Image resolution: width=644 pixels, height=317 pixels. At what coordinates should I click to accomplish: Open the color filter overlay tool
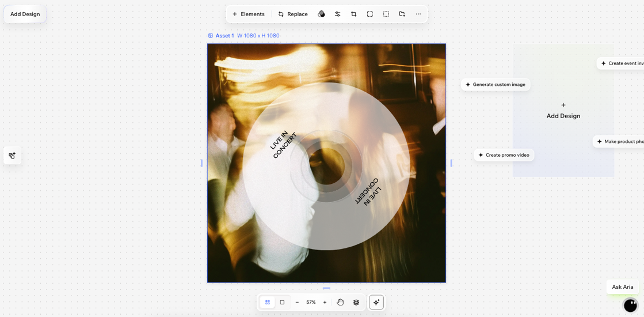(321, 14)
